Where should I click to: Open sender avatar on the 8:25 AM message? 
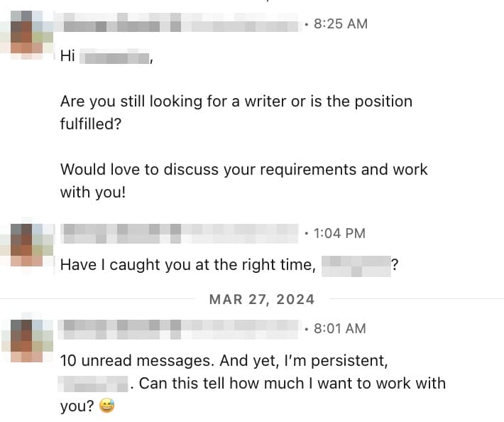(x=27, y=35)
